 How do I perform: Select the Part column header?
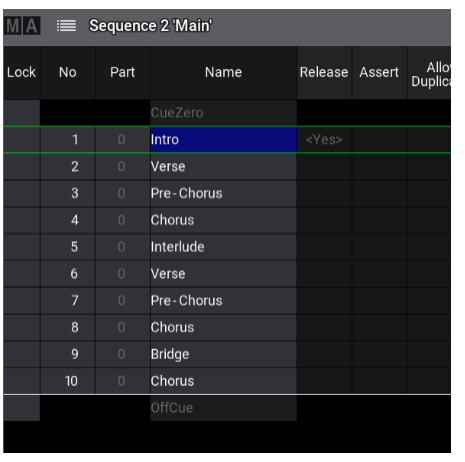(x=123, y=72)
